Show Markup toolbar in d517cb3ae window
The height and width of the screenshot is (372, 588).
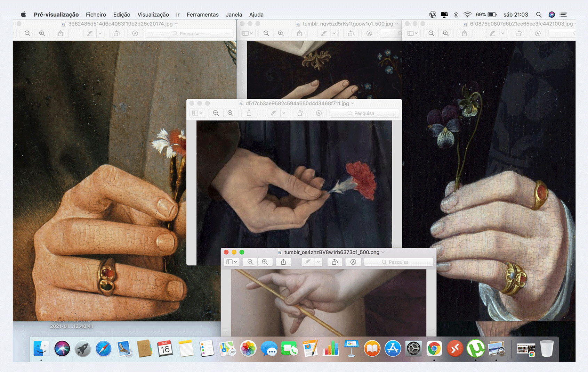[x=319, y=113]
